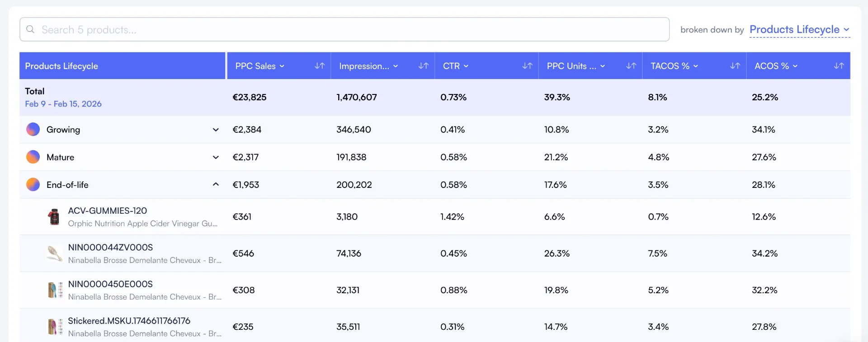Expand the Growing lifecycle row
Viewport: 868px width, 342px height.
tap(216, 130)
